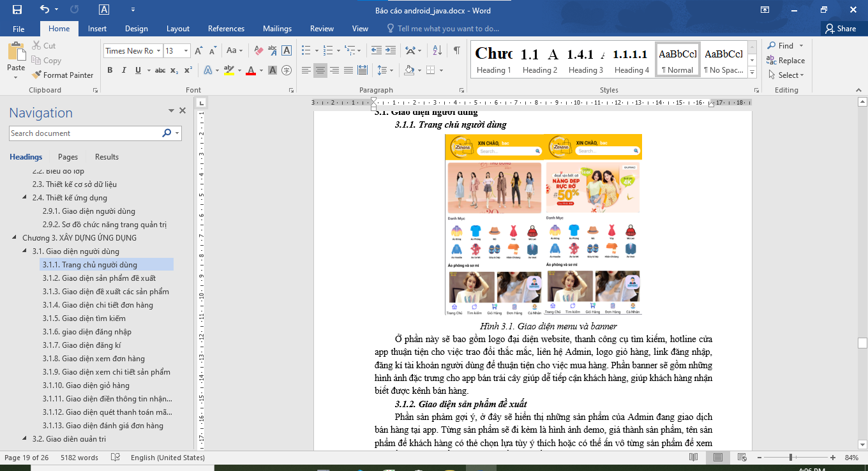Click the Share button

coord(840,29)
